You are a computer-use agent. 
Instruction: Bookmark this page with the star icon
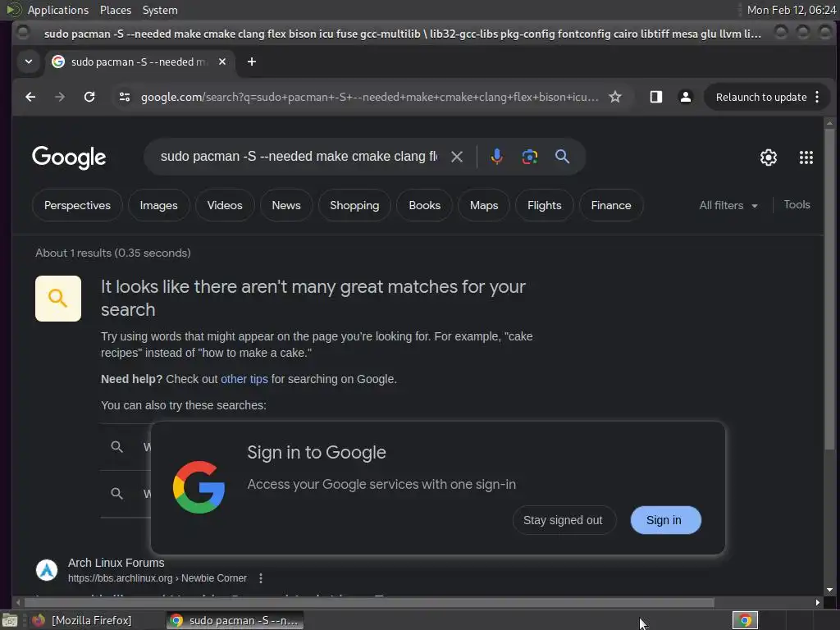615,97
